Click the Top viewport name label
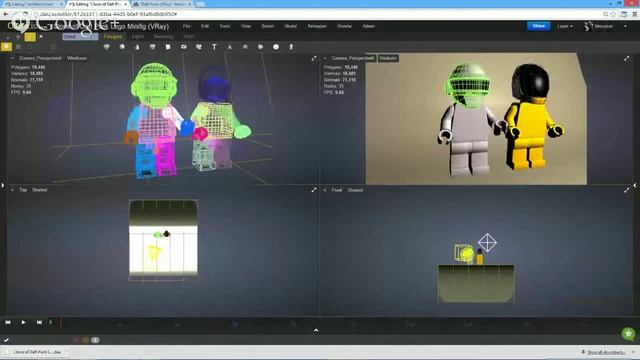Image resolution: width=640 pixels, height=360 pixels. (23, 190)
